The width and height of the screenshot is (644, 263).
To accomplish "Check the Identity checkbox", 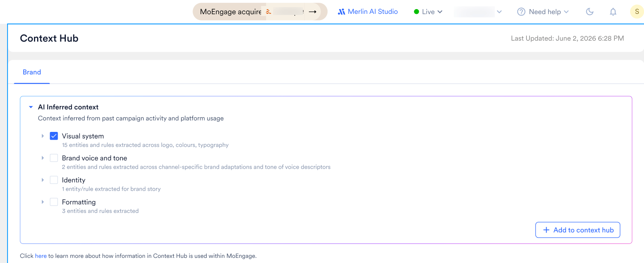I will (x=54, y=180).
